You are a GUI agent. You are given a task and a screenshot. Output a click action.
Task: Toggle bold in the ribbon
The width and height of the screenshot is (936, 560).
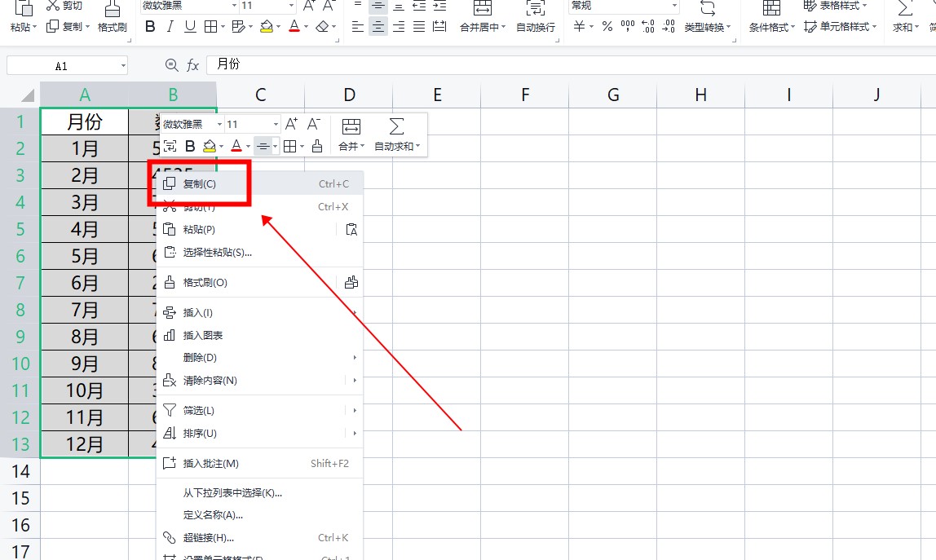tap(150, 27)
